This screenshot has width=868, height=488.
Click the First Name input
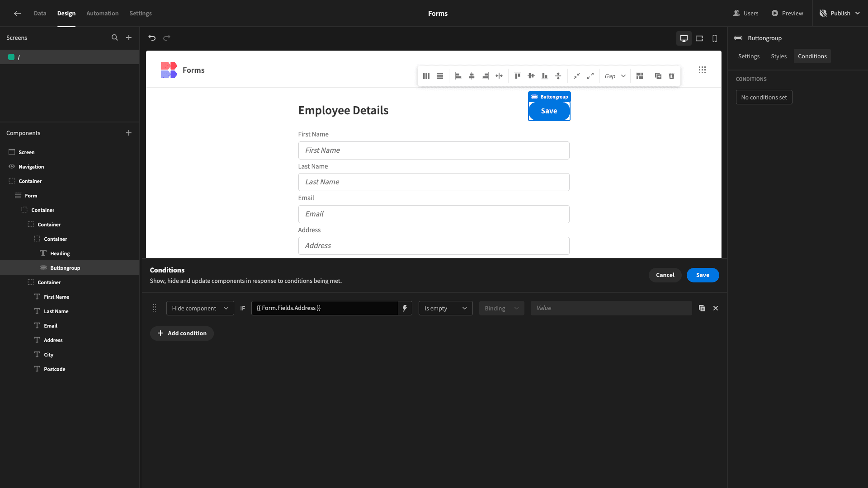click(x=434, y=150)
